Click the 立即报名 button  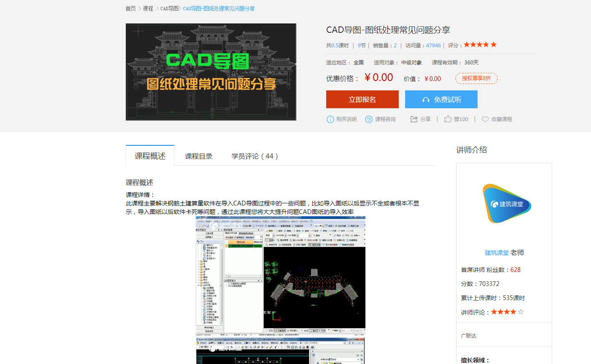coord(362,99)
